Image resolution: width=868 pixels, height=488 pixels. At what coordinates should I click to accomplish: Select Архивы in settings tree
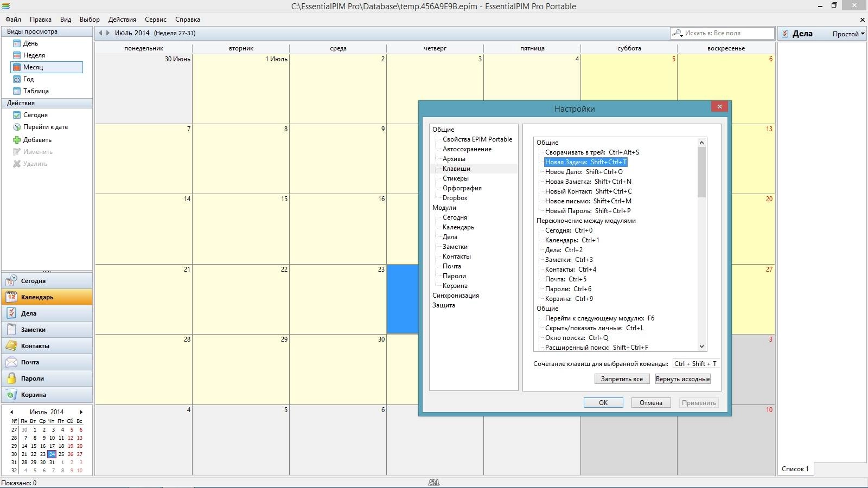tap(454, 159)
